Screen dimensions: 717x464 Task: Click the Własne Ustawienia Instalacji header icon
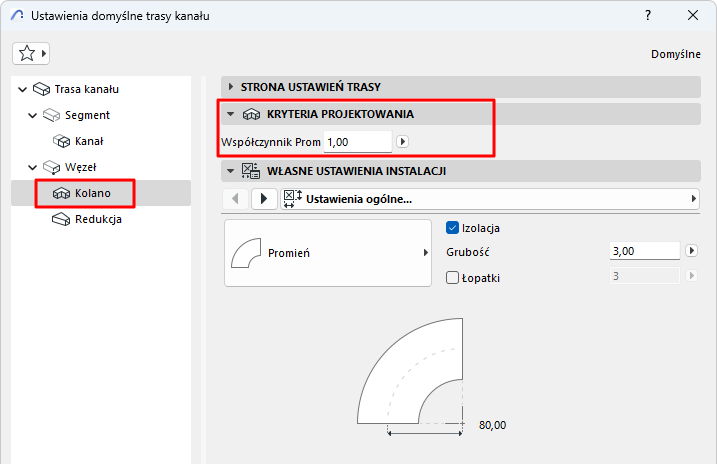point(251,171)
